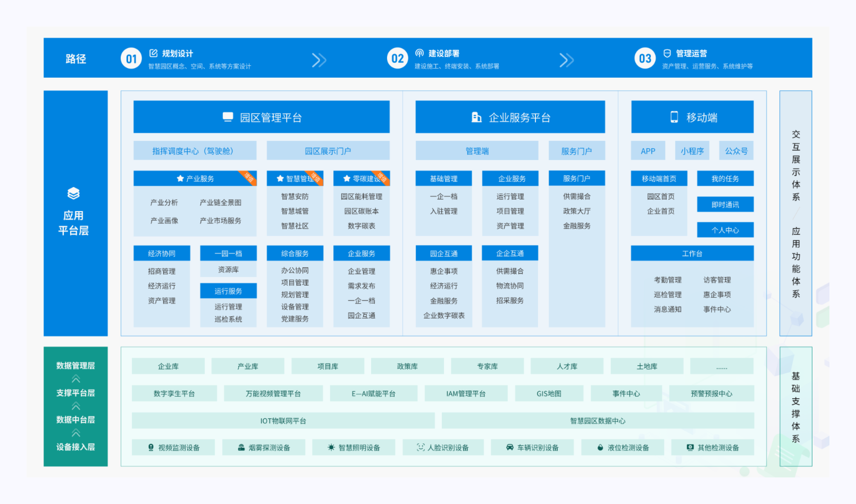Click the up chevron below 数据管理层
This screenshot has width=856, height=504.
click(76, 379)
